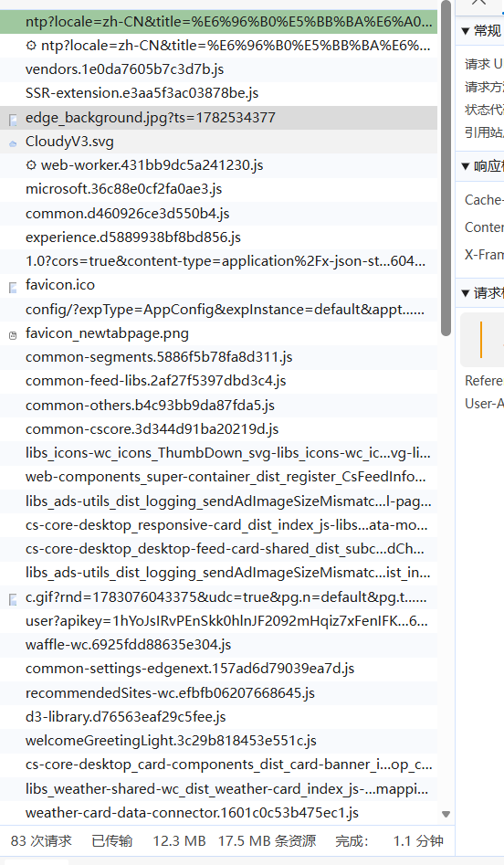Select config/?expType=AppConfig request row

click(218, 310)
